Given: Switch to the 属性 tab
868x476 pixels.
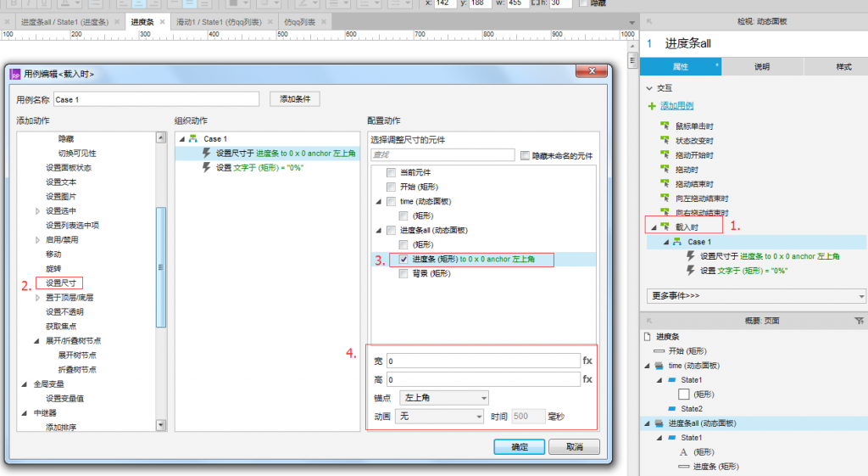Looking at the screenshot, I should (x=681, y=66).
